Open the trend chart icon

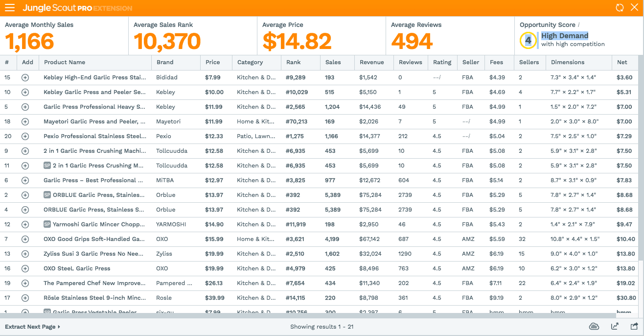pyautogui.click(x=615, y=327)
